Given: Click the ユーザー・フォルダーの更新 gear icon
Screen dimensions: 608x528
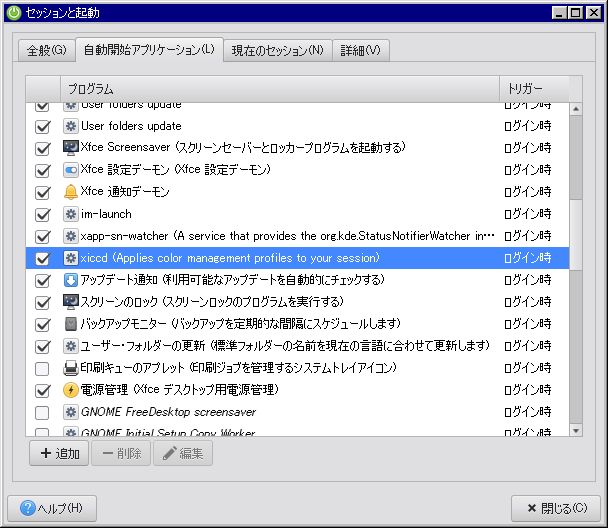Looking at the screenshot, I should (x=71, y=346).
